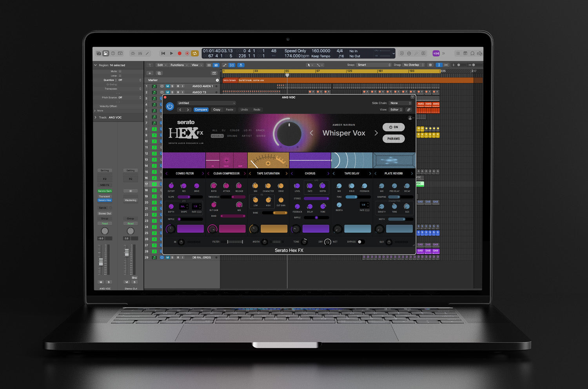Click the intro break marker
This screenshot has height=389, width=588.
click(230, 80)
